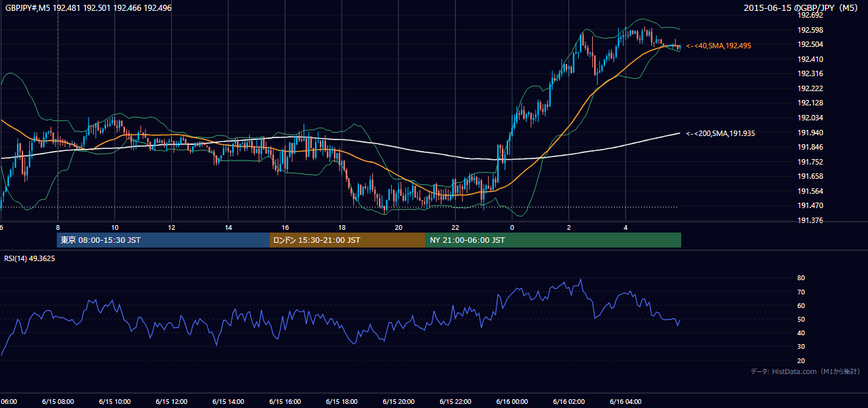868x408 pixels.
Task: Click price level 192.504 on the axis
Action: coord(810,44)
